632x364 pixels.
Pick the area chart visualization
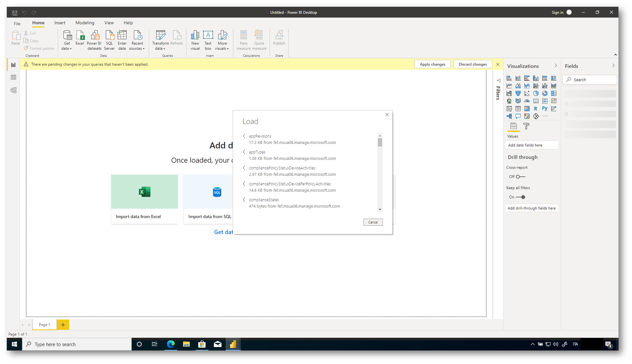coord(518,86)
